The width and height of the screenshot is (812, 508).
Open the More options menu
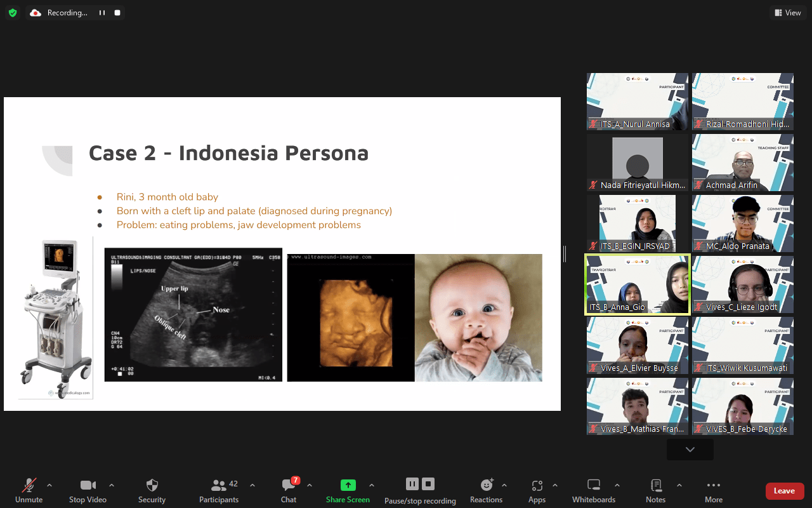[x=713, y=491]
